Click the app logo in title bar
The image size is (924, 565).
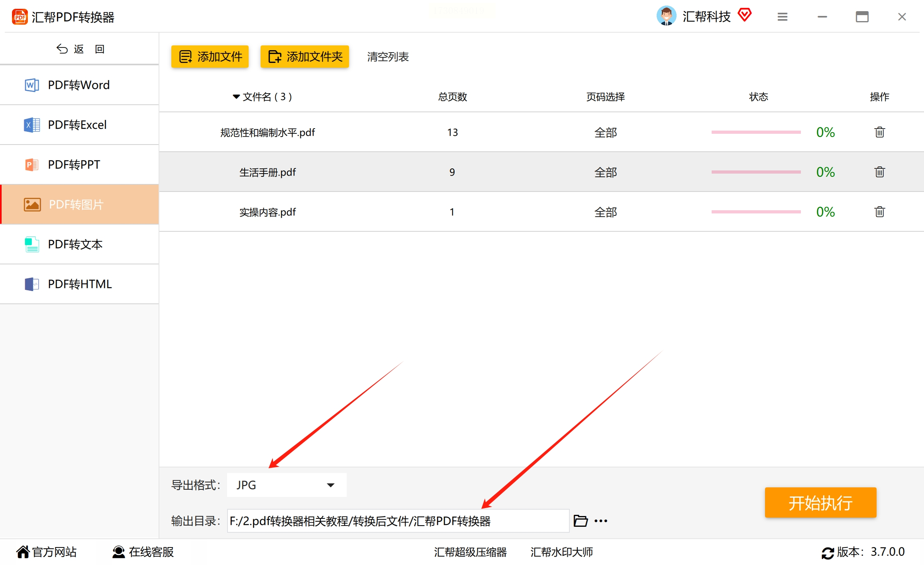coord(20,17)
